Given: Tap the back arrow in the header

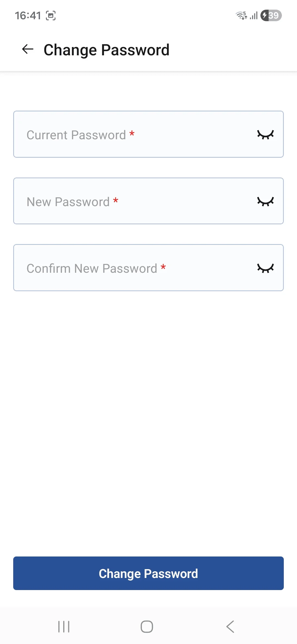Looking at the screenshot, I should pyautogui.click(x=28, y=50).
